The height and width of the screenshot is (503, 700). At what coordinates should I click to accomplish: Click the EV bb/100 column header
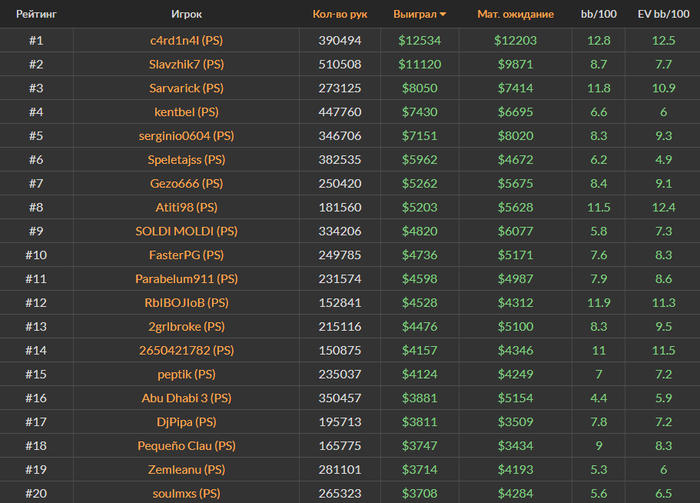pyautogui.click(x=663, y=14)
